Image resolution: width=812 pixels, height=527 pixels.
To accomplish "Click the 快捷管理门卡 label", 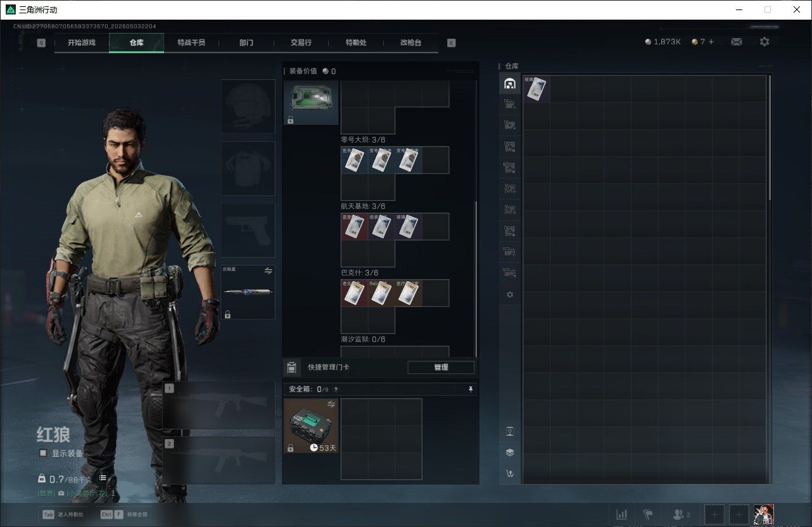I will pyautogui.click(x=329, y=367).
